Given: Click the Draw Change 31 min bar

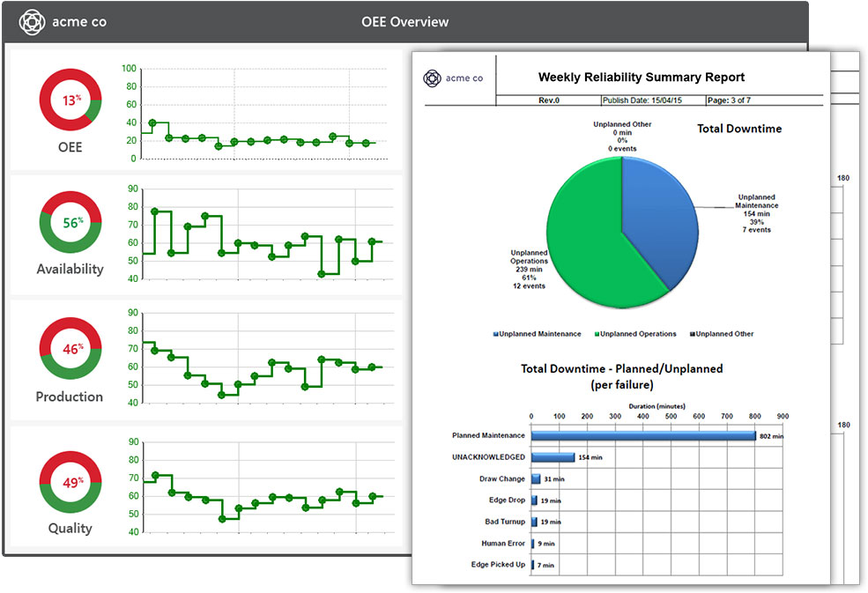Looking at the screenshot, I should pos(535,479).
